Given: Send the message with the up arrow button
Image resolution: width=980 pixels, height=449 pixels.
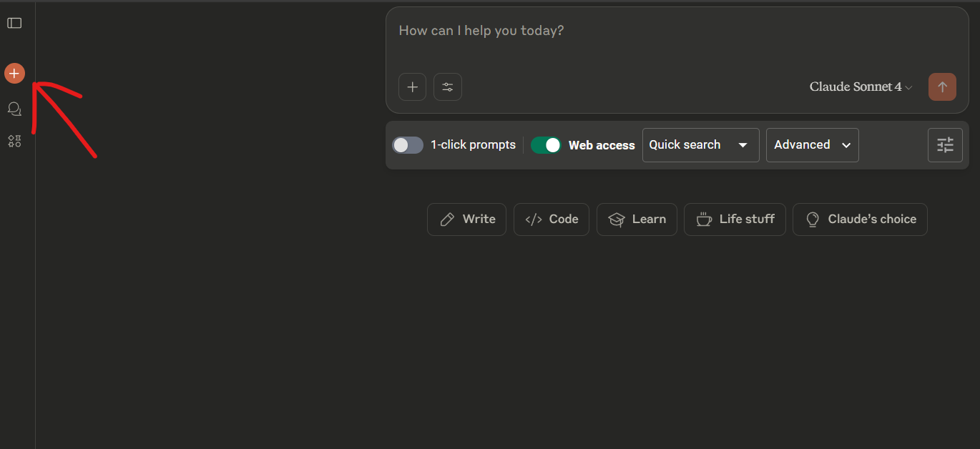Looking at the screenshot, I should coord(942,87).
